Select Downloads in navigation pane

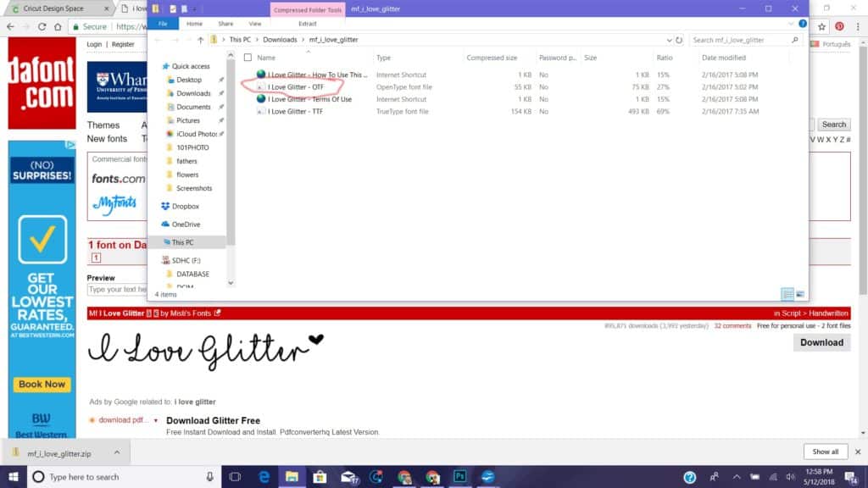193,93
